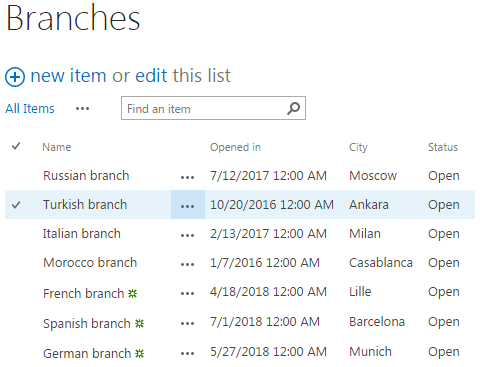Click the plus circle new item icon
480x367 pixels.
pyautogui.click(x=15, y=77)
